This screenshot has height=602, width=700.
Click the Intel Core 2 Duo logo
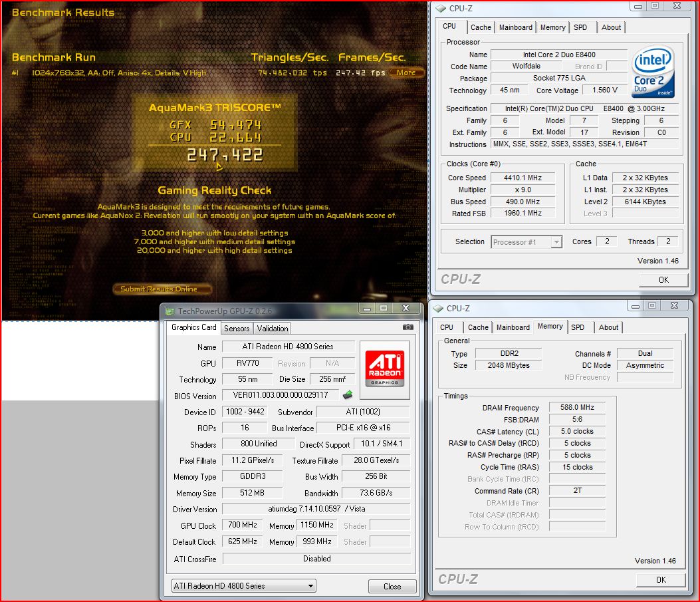[653, 73]
